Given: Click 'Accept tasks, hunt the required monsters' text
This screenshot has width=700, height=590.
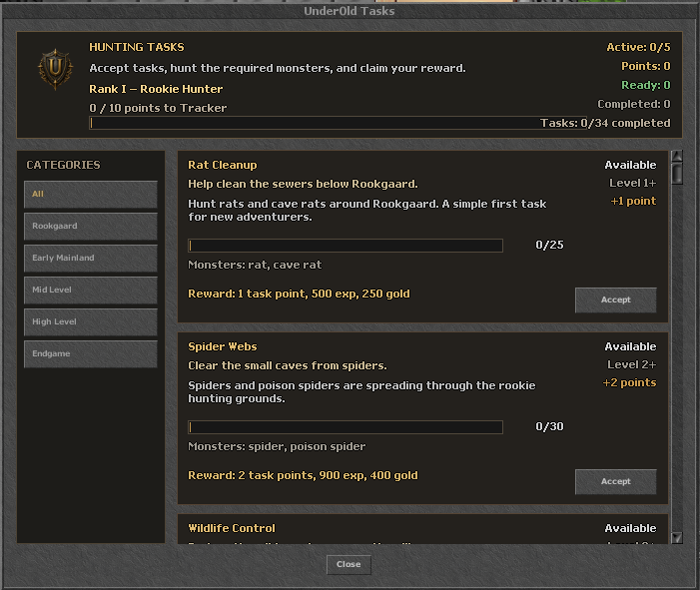Looking at the screenshot, I should (278, 68).
